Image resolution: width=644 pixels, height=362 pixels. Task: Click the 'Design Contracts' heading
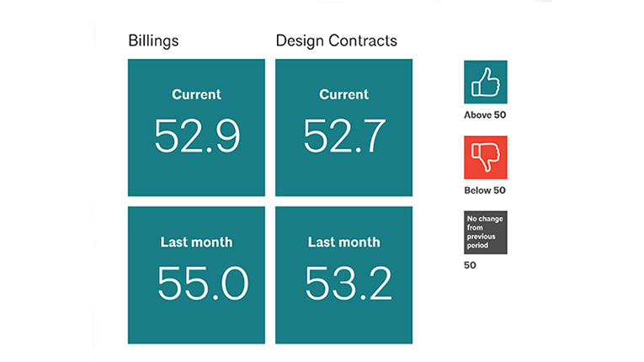coord(337,40)
